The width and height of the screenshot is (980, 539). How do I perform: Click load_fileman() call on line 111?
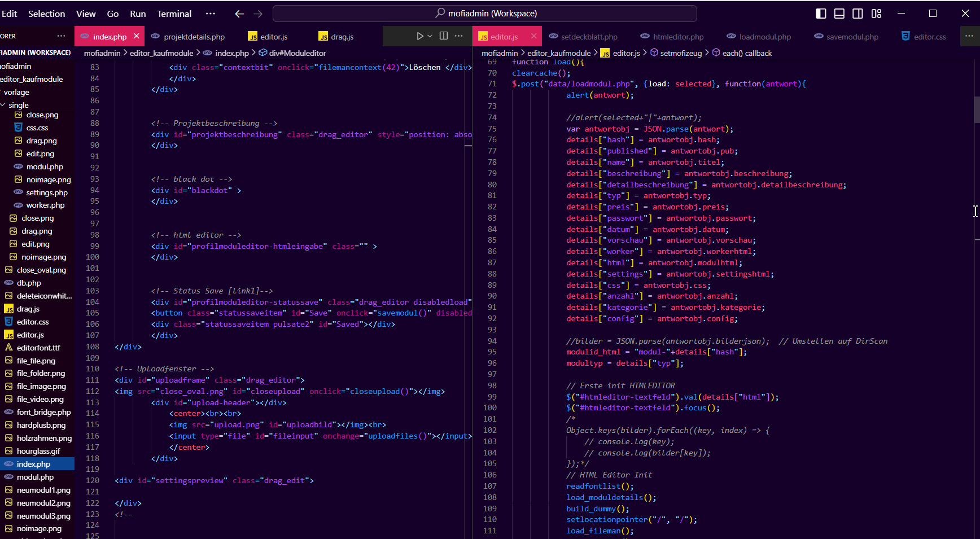[600, 531]
